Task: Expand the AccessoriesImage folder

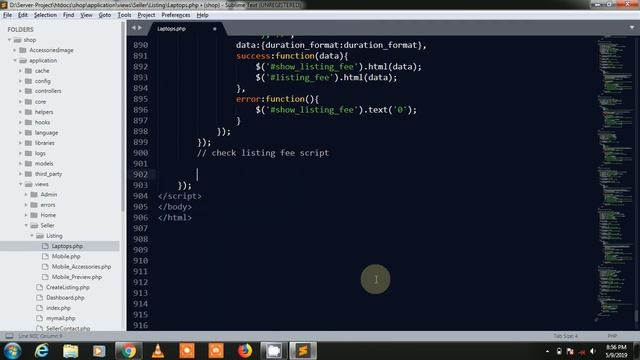Action: pyautogui.click(x=15, y=50)
